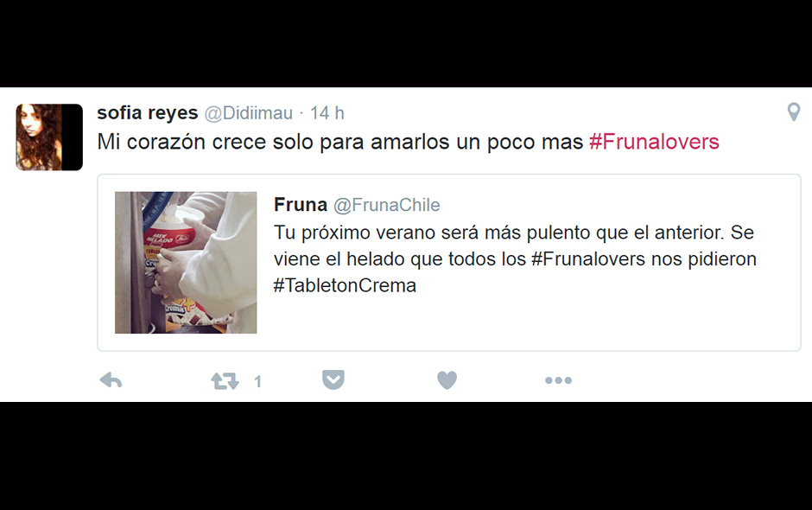Like the tweet with heart icon
The image size is (812, 510).
pyautogui.click(x=447, y=380)
